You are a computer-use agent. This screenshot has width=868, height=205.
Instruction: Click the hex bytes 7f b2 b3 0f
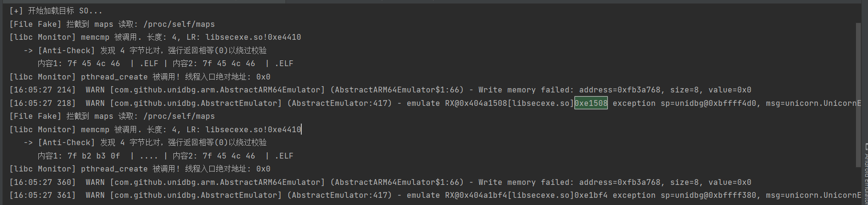point(94,156)
